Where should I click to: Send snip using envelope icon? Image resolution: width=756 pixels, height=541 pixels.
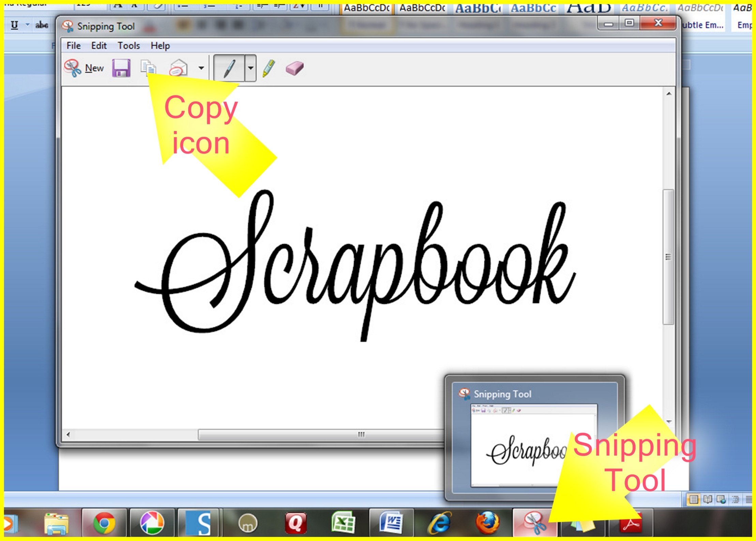(178, 67)
